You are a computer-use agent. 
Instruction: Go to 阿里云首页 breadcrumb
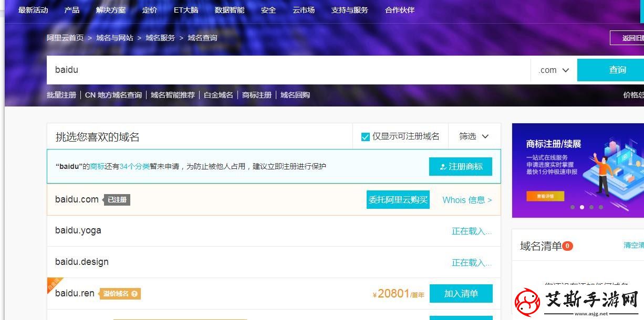(65, 38)
